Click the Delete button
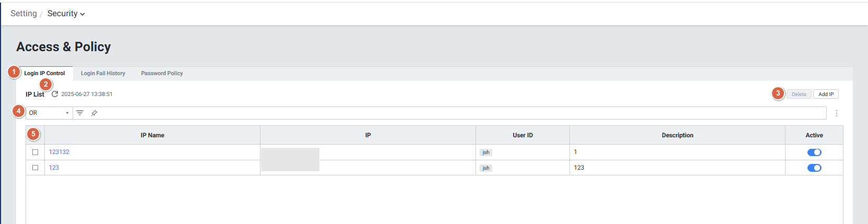868x224 pixels. click(799, 95)
